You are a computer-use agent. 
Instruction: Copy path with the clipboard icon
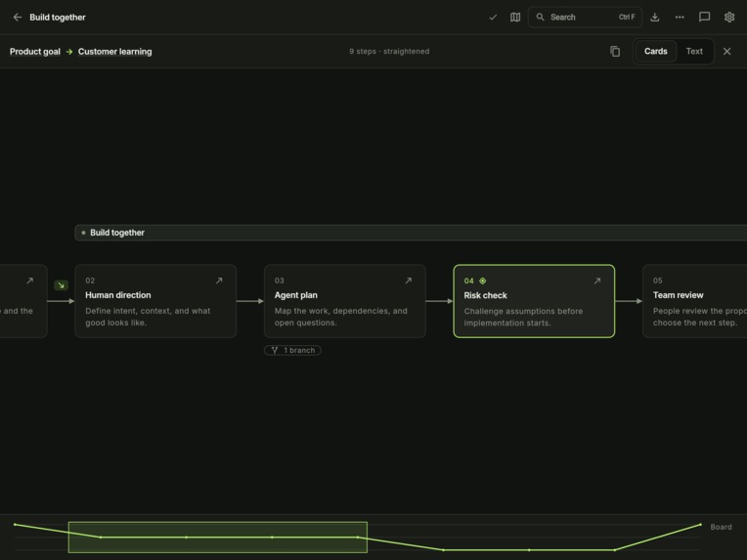615,51
